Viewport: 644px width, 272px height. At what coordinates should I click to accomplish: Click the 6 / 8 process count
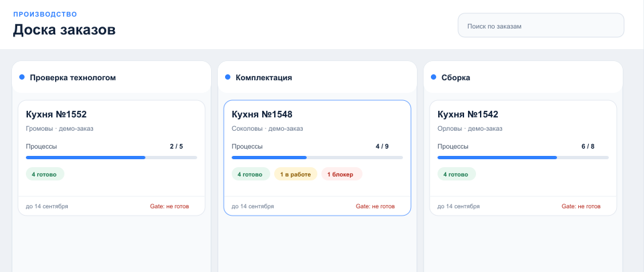point(588,147)
